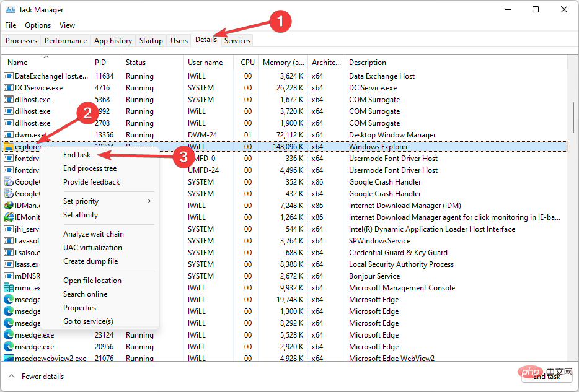Sort by the Status column header
The width and height of the screenshot is (579, 392).
point(152,63)
